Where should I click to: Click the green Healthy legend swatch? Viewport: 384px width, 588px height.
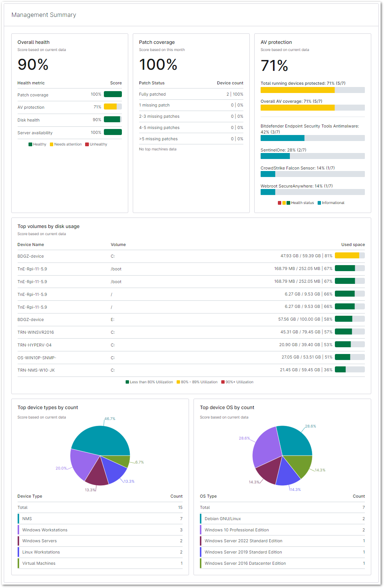tap(30, 144)
